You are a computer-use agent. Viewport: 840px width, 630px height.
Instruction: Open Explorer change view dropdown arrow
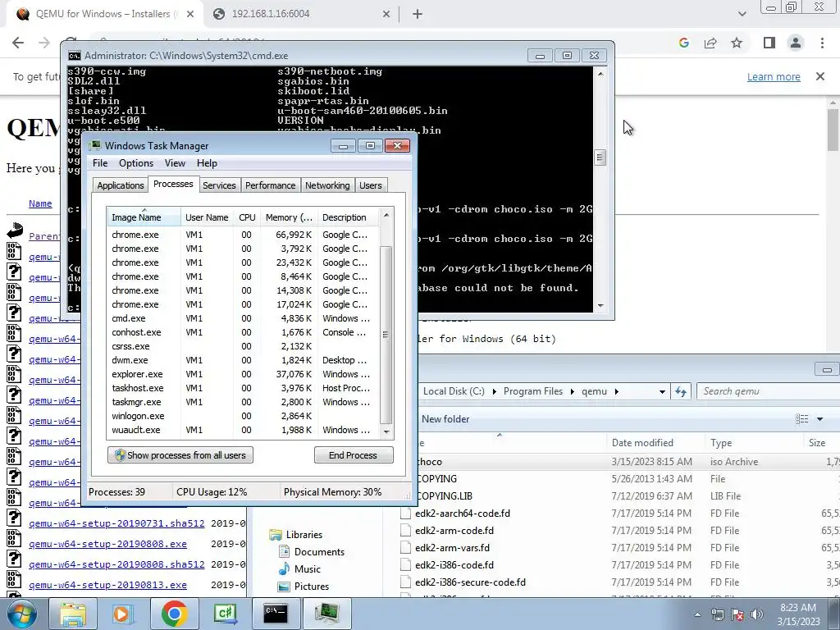(x=819, y=419)
